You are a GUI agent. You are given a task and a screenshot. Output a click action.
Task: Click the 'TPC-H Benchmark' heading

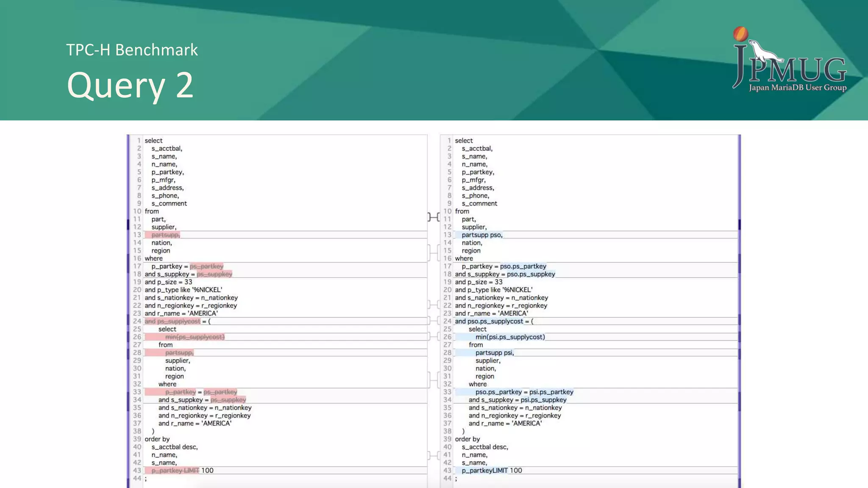click(132, 50)
